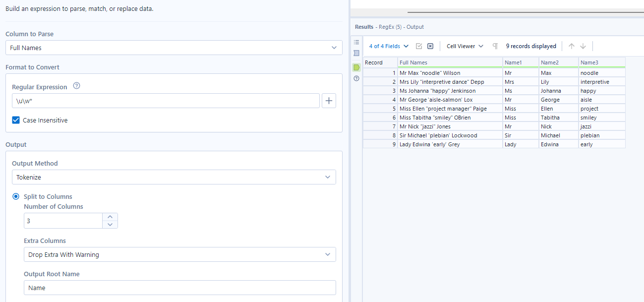Viewport: 644px width, 302px height.
Task: Click the 'Michael' cell in Name2
Action: point(559,135)
